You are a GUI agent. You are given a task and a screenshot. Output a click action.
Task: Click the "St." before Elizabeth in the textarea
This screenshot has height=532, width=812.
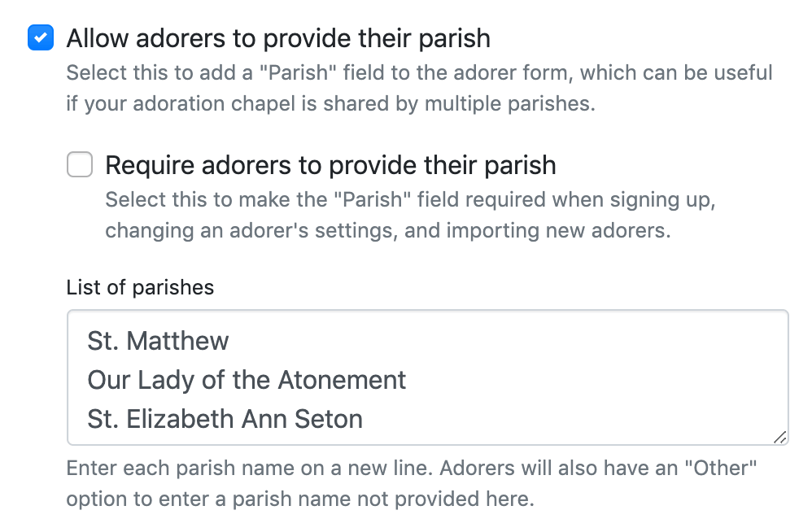[x=103, y=420]
